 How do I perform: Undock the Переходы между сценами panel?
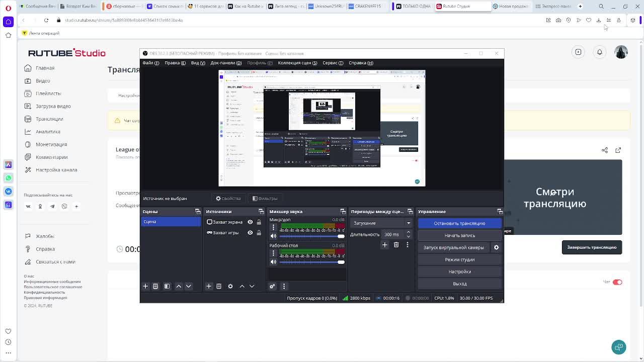click(410, 212)
